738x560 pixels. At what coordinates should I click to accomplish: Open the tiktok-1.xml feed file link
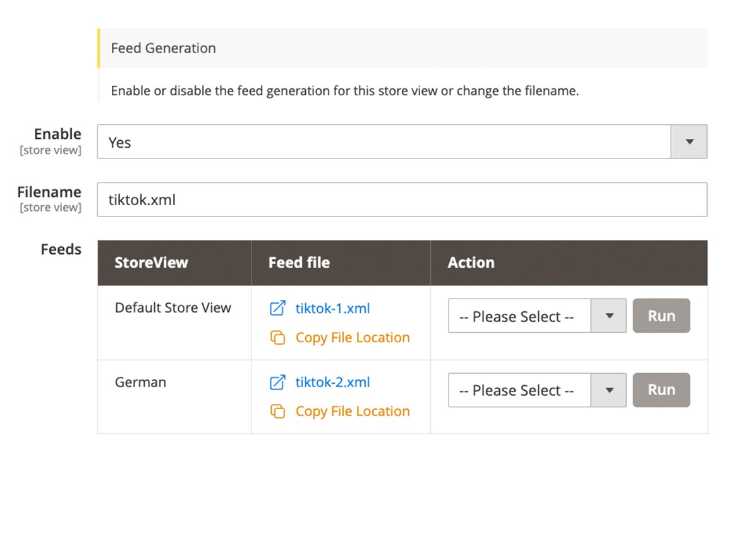click(332, 309)
